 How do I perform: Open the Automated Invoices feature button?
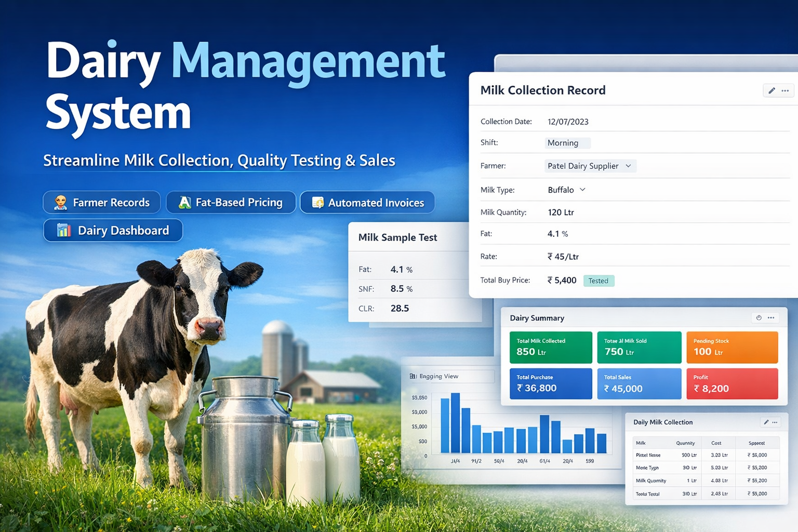(x=367, y=203)
